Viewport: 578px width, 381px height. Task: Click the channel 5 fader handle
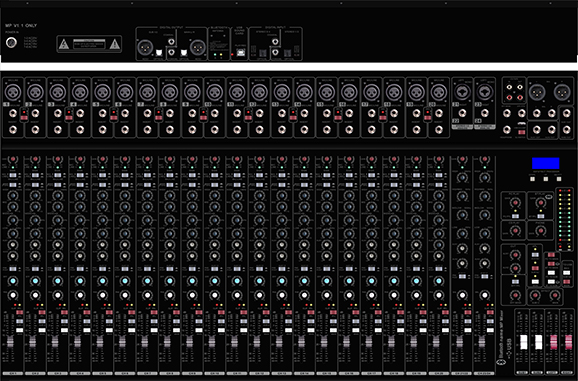[x=100, y=342]
